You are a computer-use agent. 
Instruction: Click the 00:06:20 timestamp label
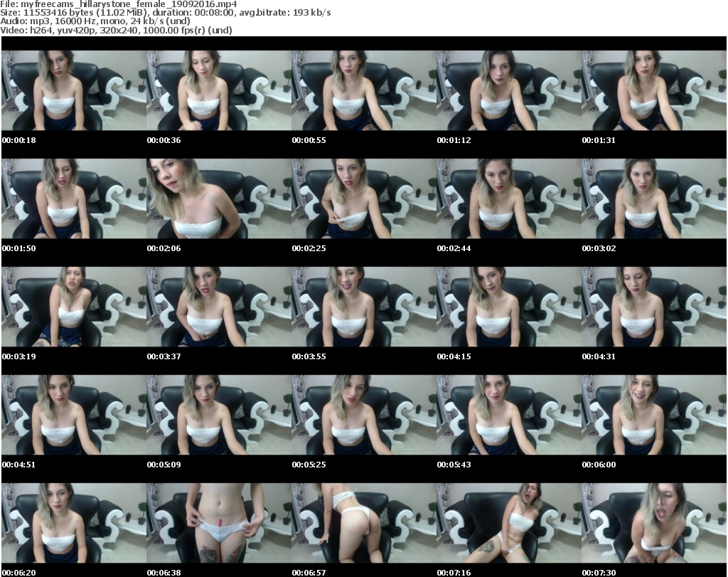19,573
